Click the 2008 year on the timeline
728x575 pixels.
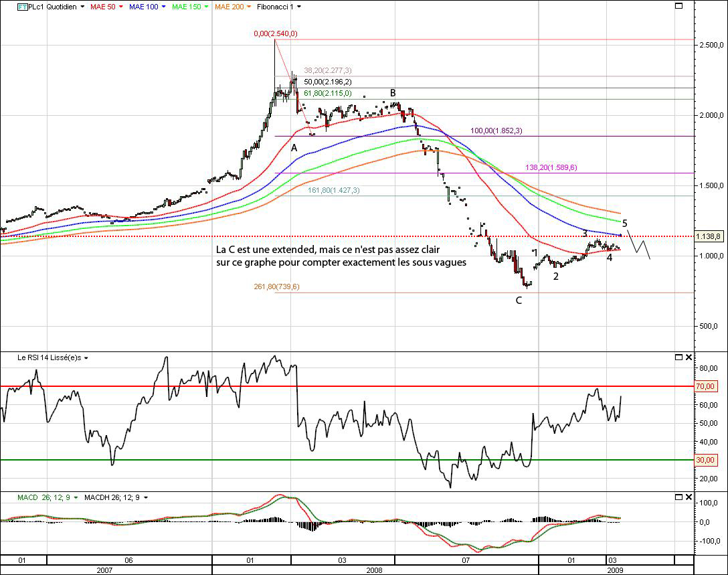pos(375,570)
